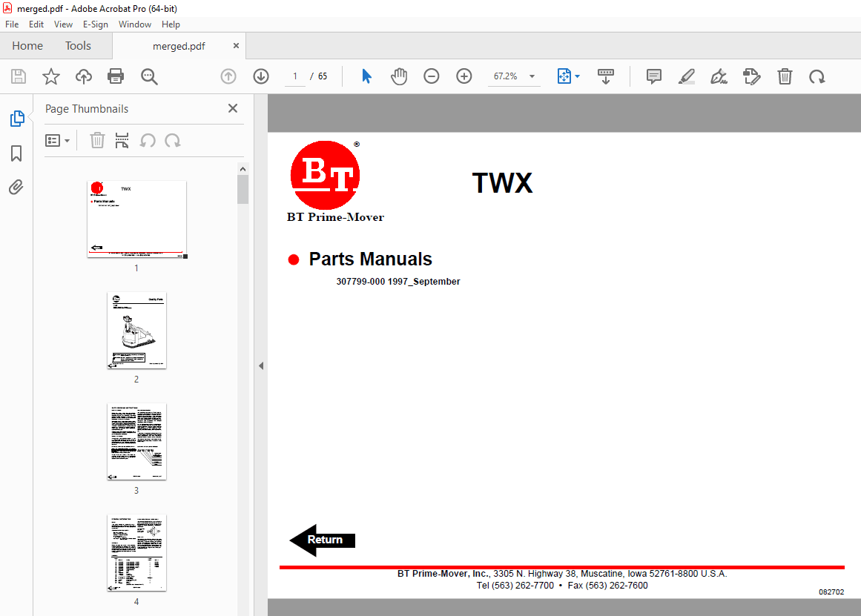Upload file to cloud icon
This screenshot has height=616, width=861.
pyautogui.click(x=84, y=76)
